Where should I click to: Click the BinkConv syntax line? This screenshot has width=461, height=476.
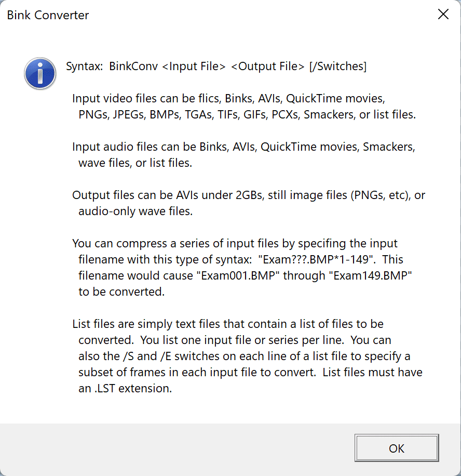[216, 67]
